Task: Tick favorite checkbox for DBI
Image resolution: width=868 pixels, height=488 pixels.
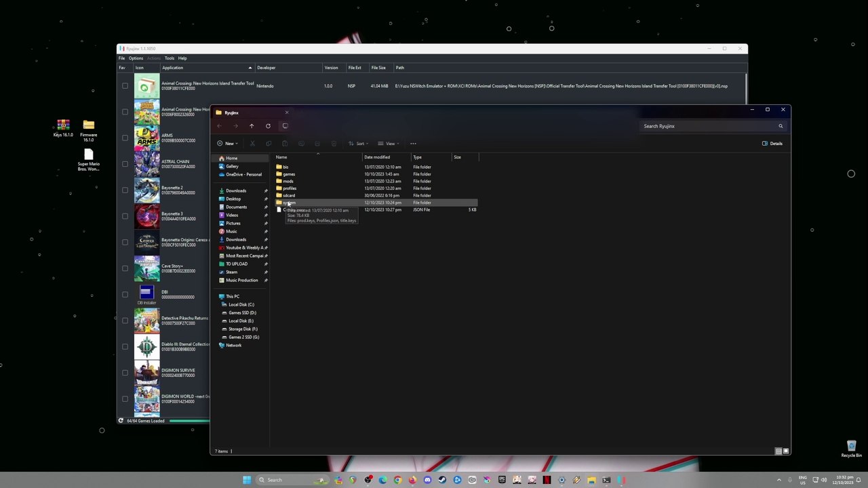Action: [125, 295]
